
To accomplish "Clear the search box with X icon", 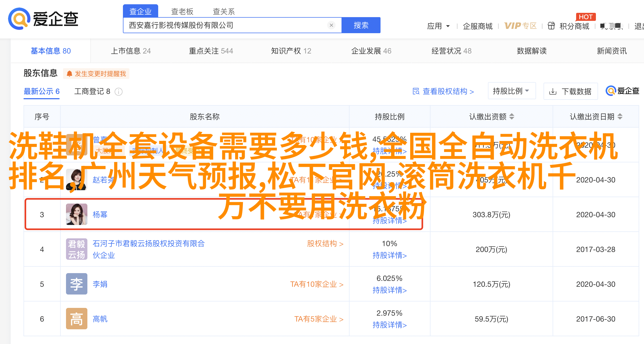I will [x=331, y=25].
